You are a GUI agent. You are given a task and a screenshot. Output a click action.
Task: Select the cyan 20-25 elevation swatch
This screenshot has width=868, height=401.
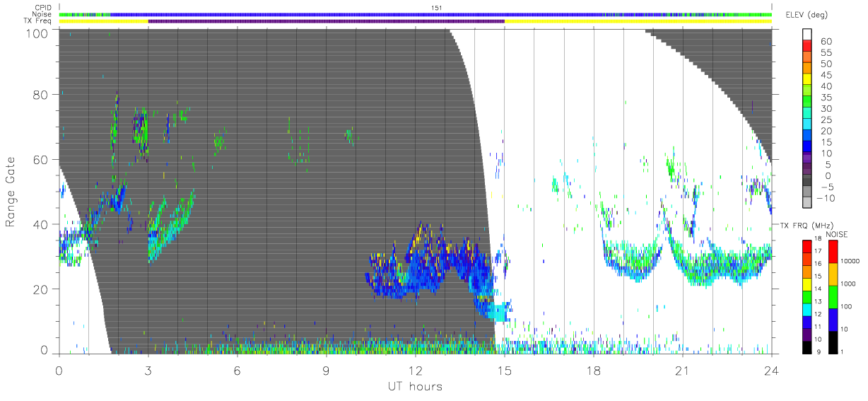tap(808, 125)
